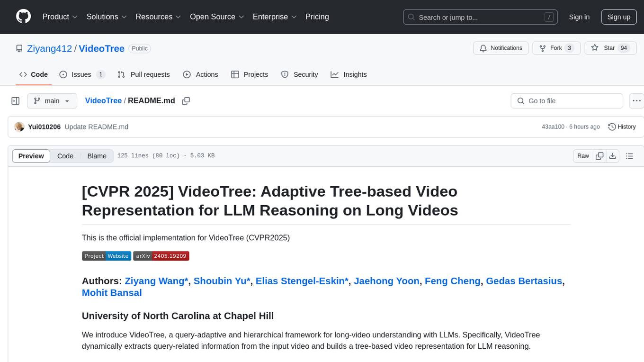Switch to the Projects tab
This screenshot has height=362, width=644.
coord(250,74)
